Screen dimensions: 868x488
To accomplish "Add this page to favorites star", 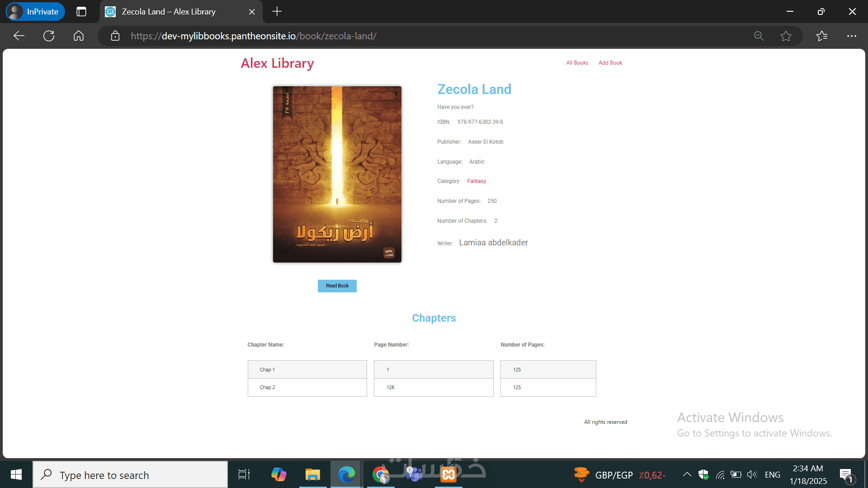I will click(786, 36).
